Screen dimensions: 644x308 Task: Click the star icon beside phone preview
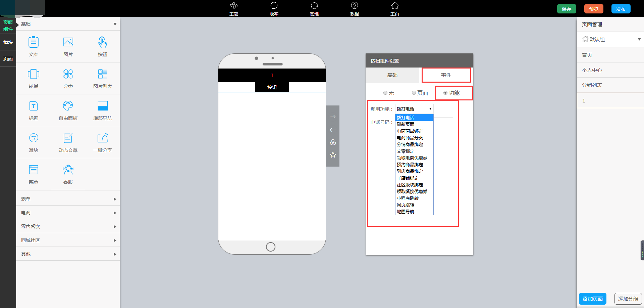coord(333,155)
